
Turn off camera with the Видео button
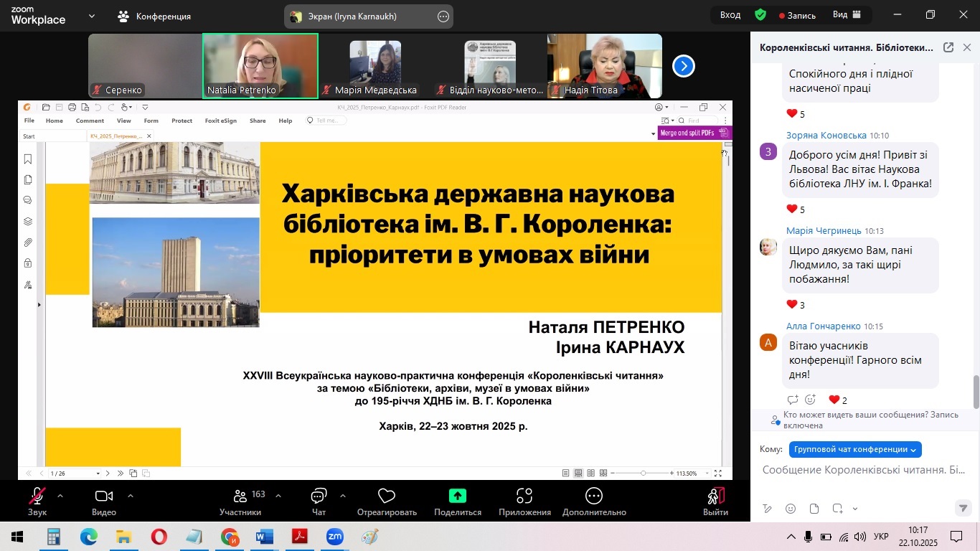coord(103,499)
